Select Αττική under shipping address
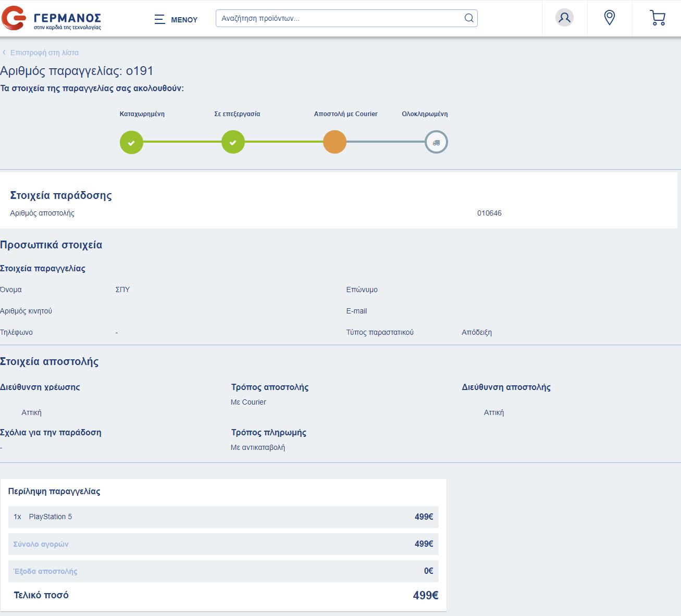 pyautogui.click(x=494, y=412)
